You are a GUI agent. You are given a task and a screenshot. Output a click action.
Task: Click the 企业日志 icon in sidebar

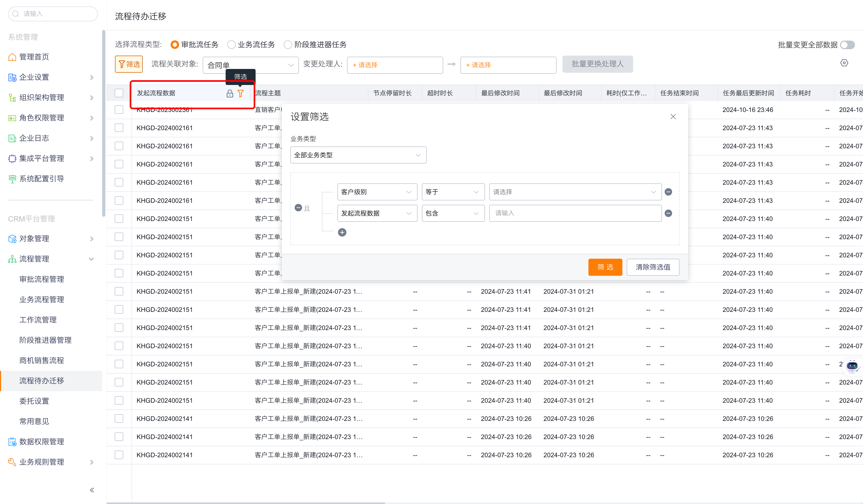point(12,138)
